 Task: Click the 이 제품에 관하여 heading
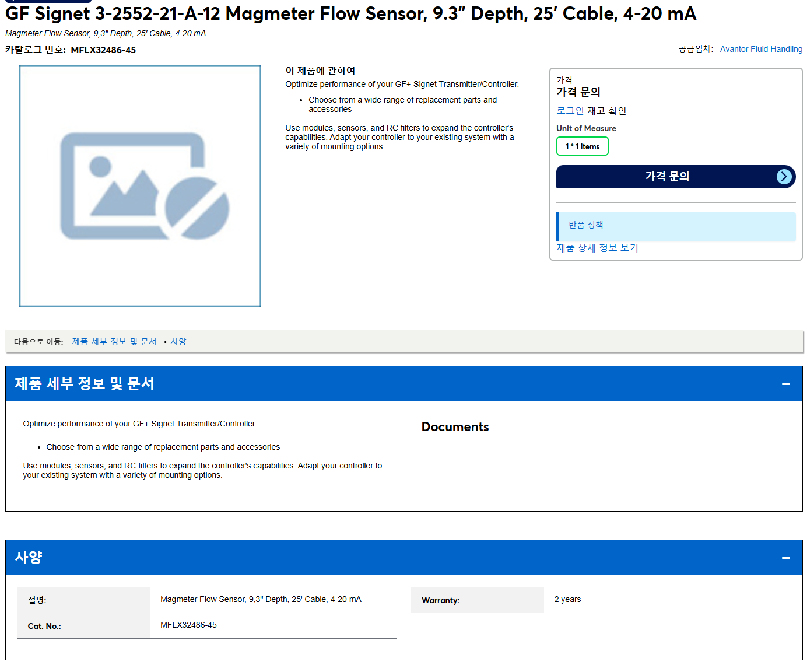coord(320,71)
